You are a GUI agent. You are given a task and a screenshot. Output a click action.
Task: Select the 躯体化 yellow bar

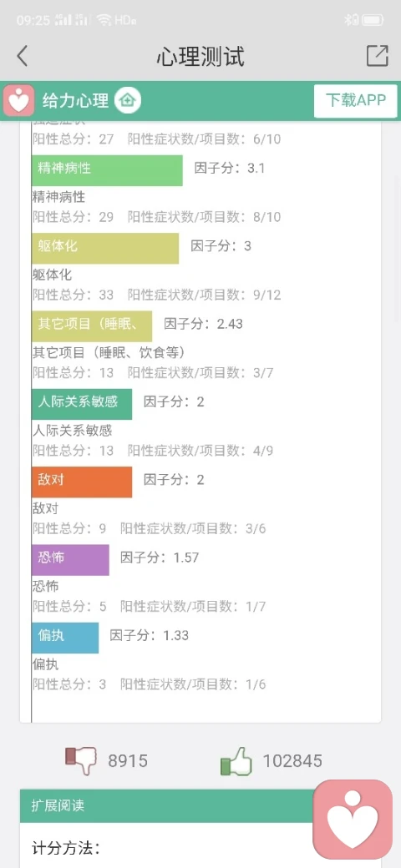(x=105, y=248)
